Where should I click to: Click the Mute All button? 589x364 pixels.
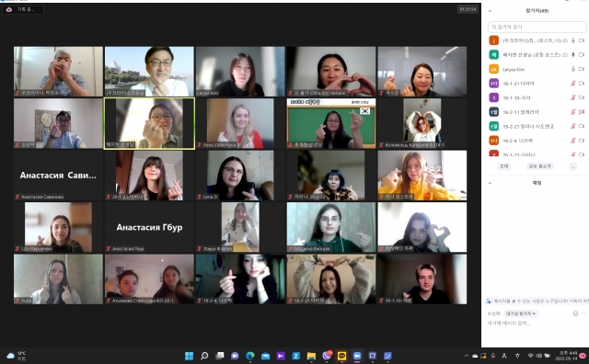click(x=540, y=166)
